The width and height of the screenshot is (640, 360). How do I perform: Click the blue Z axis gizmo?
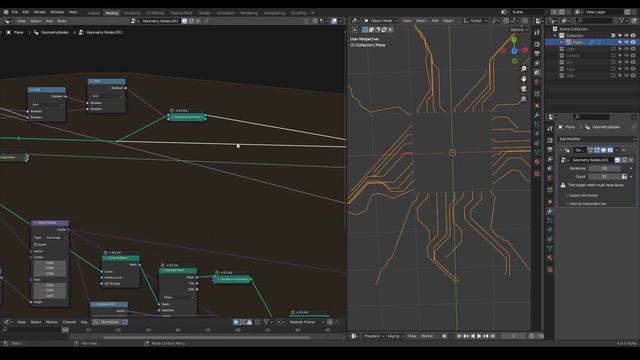[514, 51]
